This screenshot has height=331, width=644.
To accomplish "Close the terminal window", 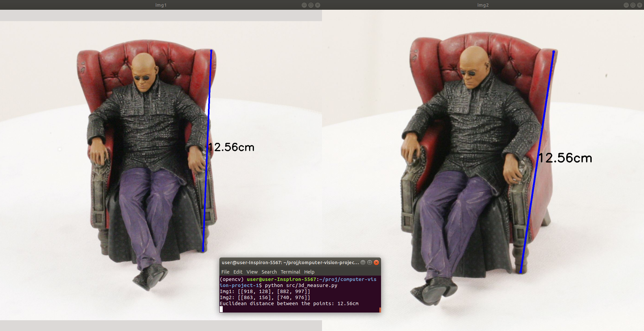I will click(x=376, y=263).
